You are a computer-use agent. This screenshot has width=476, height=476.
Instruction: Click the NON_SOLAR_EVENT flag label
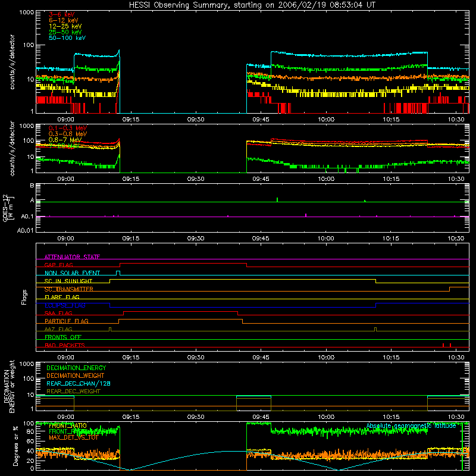click(72, 273)
